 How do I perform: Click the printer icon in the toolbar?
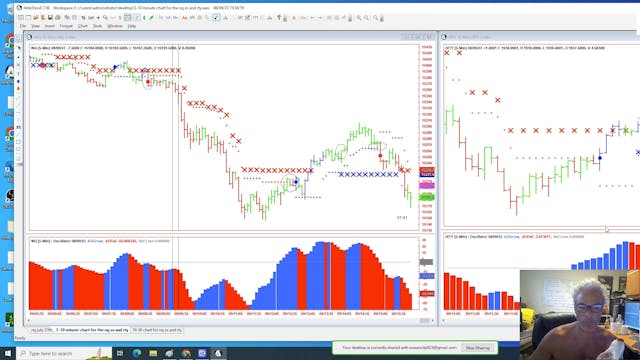58,18
